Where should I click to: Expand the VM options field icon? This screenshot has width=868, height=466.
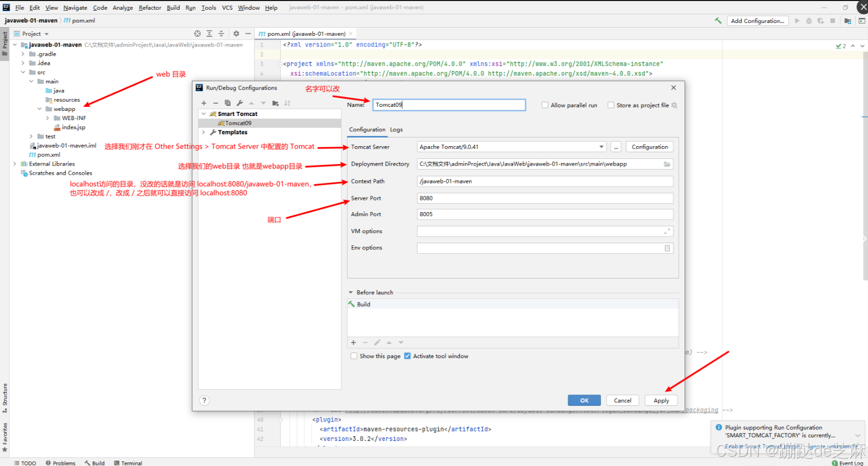667,231
